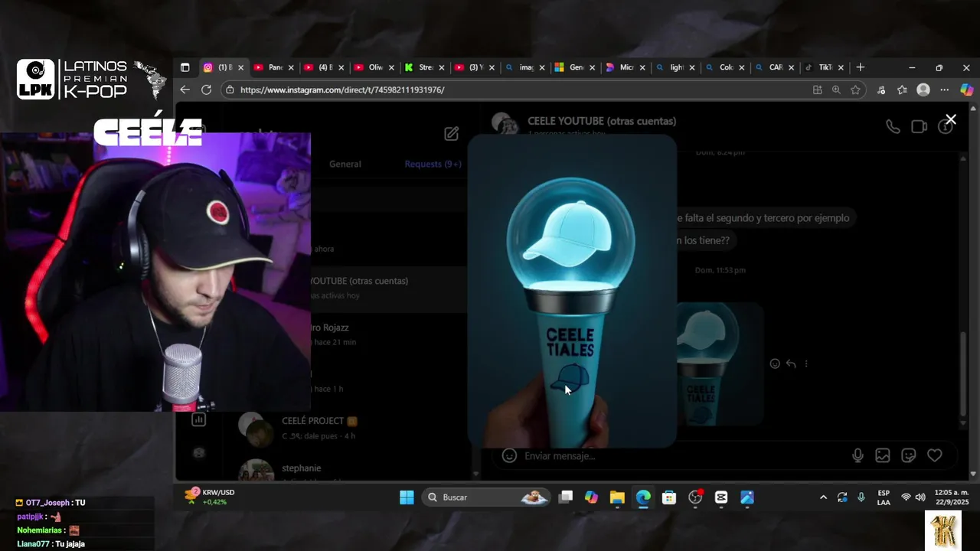This screenshot has height=551, width=980.
Task: Reply to the sent image message
Action: tap(791, 364)
